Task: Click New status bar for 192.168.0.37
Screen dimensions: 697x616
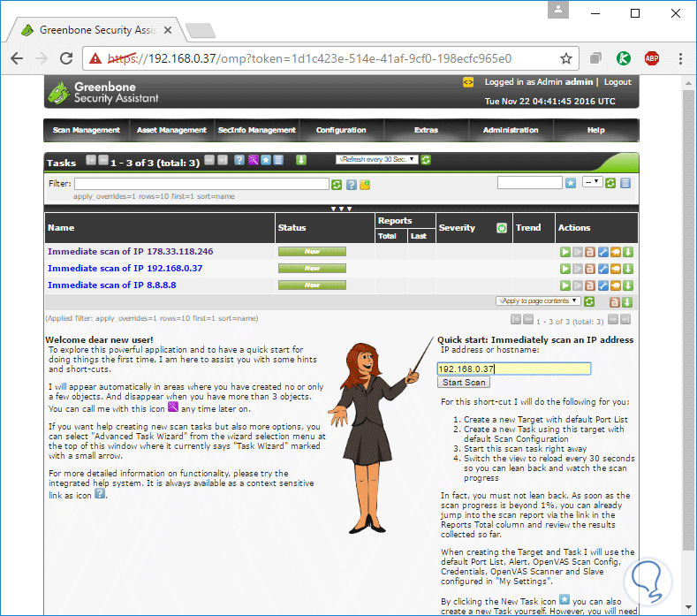Action: coord(312,269)
